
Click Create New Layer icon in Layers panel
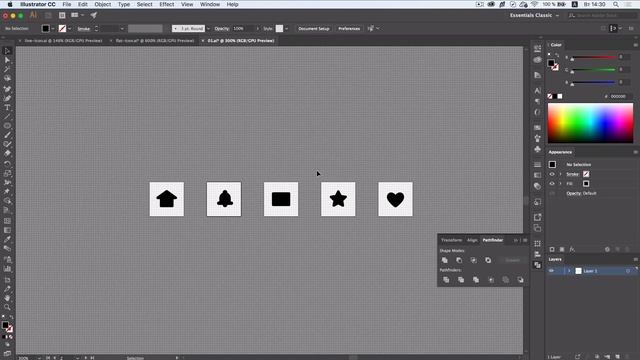(617, 357)
